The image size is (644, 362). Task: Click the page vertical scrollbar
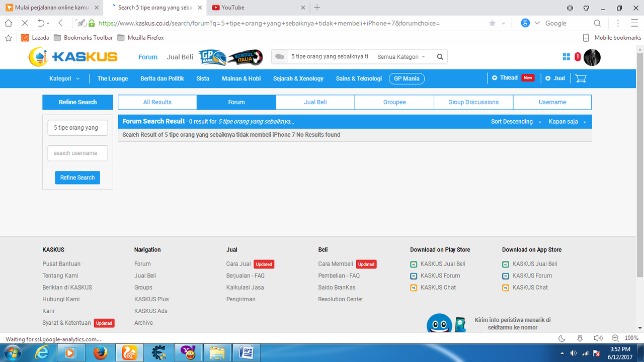click(x=640, y=166)
